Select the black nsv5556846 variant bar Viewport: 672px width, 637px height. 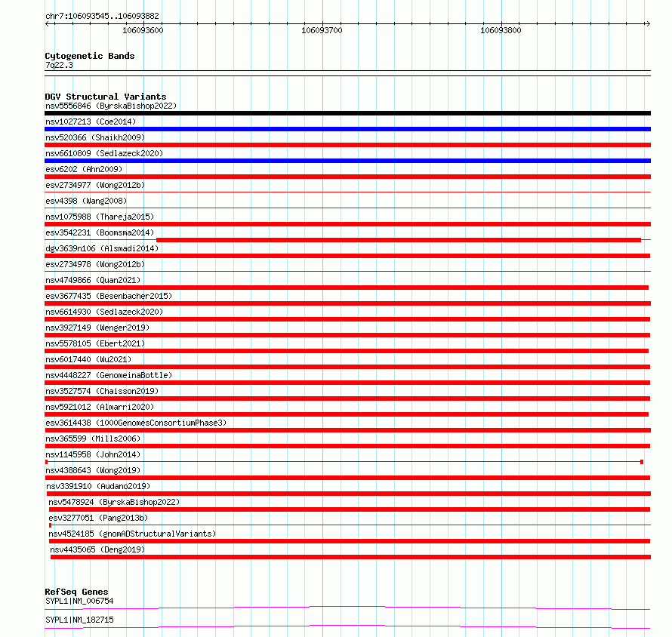point(347,113)
